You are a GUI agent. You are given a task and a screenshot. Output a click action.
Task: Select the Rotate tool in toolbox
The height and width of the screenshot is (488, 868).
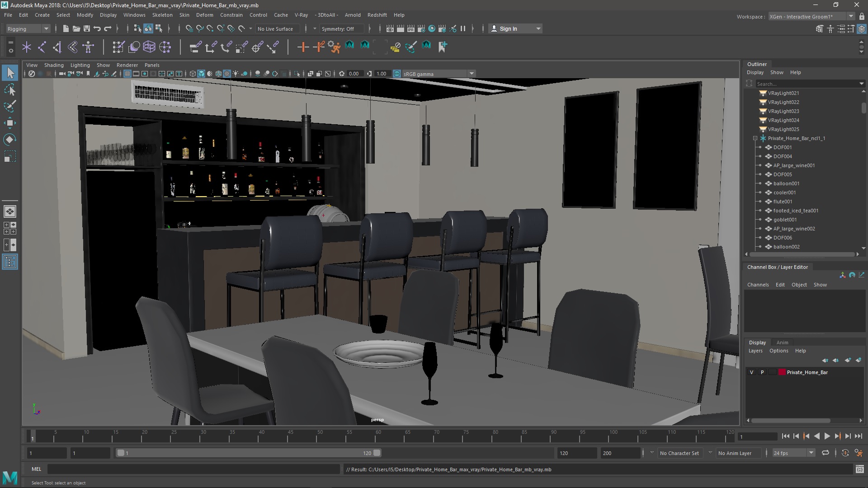click(10, 140)
